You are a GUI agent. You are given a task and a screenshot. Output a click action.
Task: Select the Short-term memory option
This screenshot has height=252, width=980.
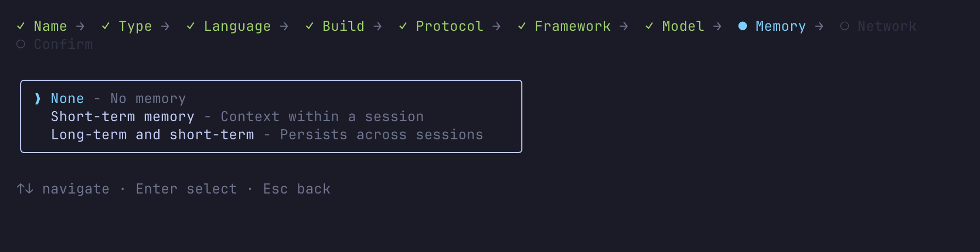pyautogui.click(x=123, y=116)
